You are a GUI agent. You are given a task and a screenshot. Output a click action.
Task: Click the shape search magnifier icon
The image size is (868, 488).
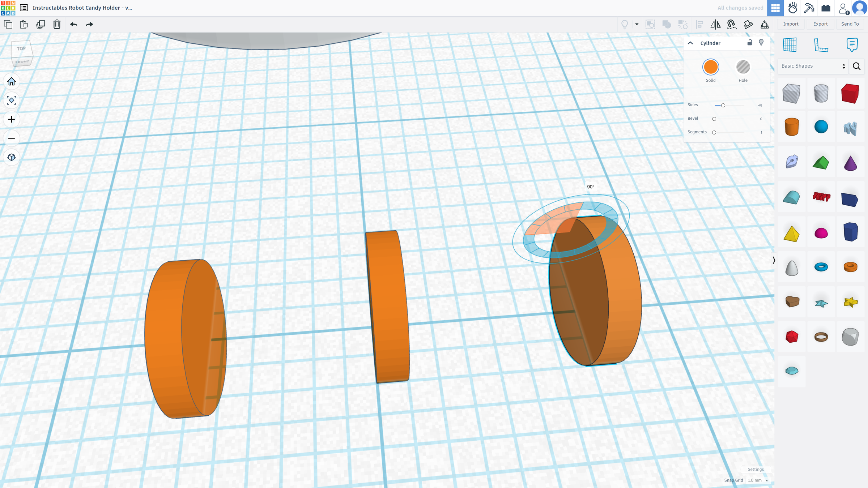tap(856, 66)
